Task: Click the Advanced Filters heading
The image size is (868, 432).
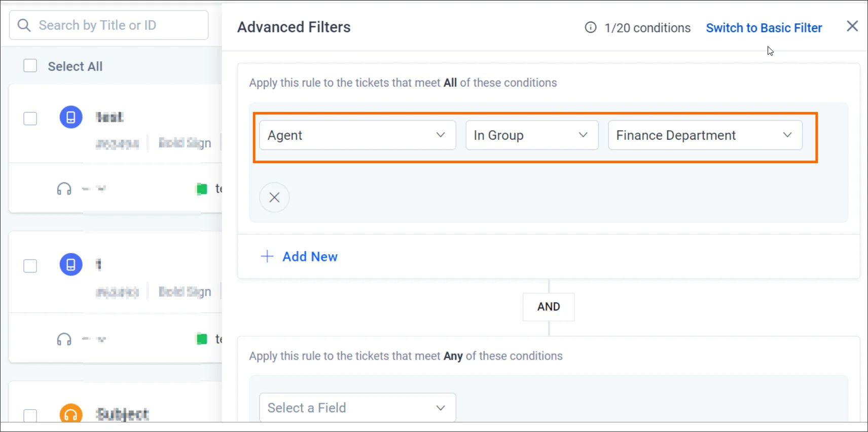Action: pos(294,27)
